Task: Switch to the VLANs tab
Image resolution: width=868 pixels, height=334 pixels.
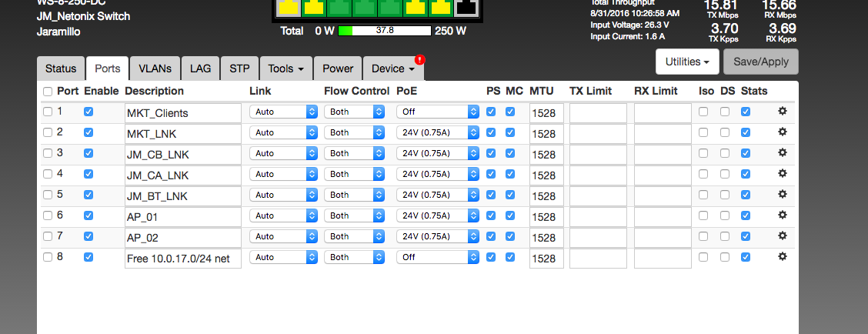Action: click(x=155, y=68)
